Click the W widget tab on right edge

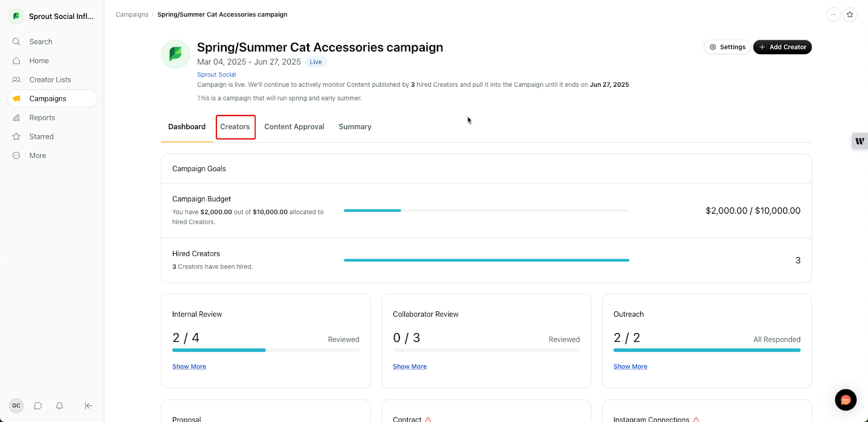(x=860, y=141)
